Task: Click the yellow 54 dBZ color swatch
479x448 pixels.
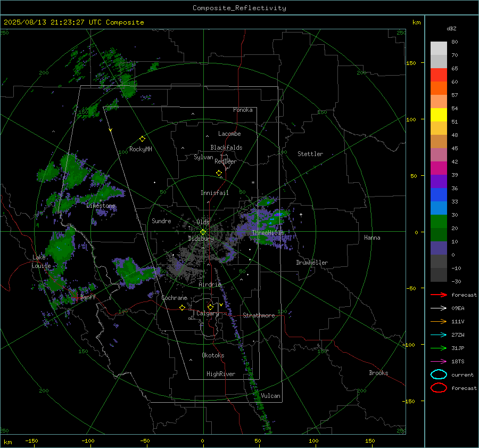Action: coord(439,115)
